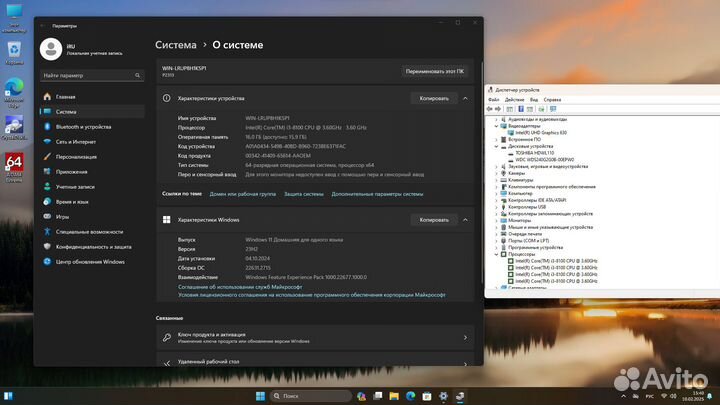Click the blue Properties icon in Device Manager toolbar
Image resolution: width=720 pixels, height=405 pixels.
pos(521,109)
